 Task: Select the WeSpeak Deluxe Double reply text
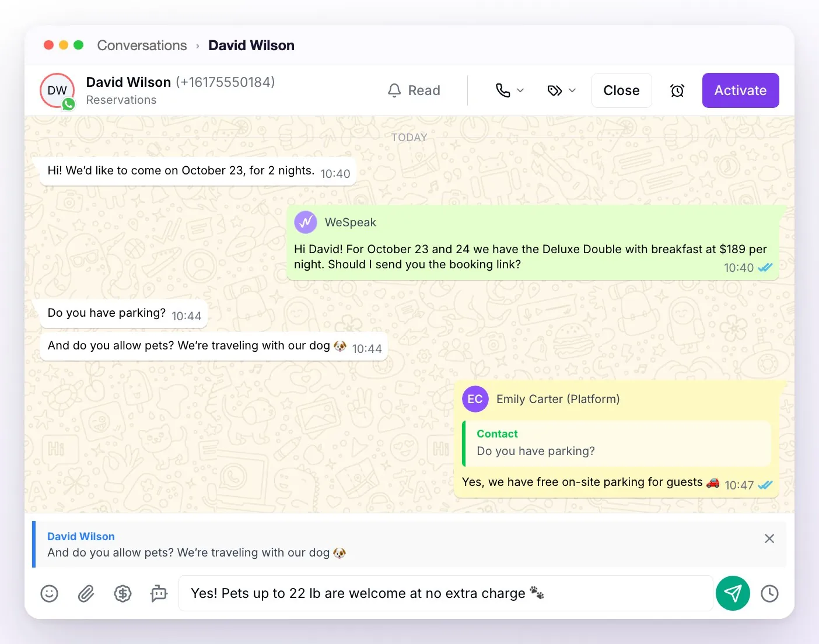[x=530, y=257]
